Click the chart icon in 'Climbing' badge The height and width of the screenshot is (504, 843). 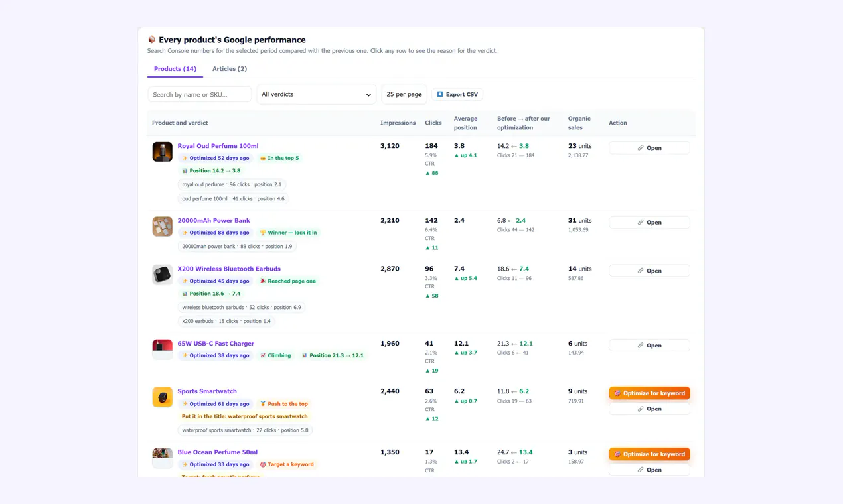pyautogui.click(x=263, y=355)
